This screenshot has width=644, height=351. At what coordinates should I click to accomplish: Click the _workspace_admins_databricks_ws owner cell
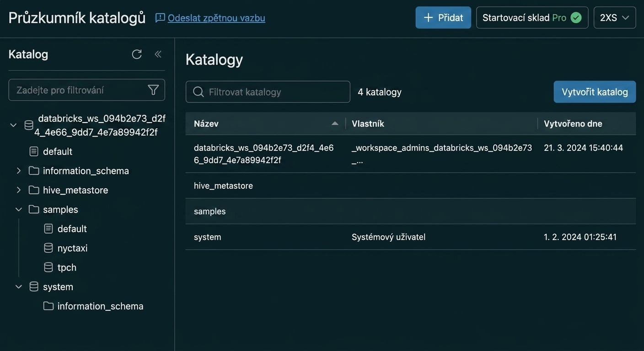point(442,154)
